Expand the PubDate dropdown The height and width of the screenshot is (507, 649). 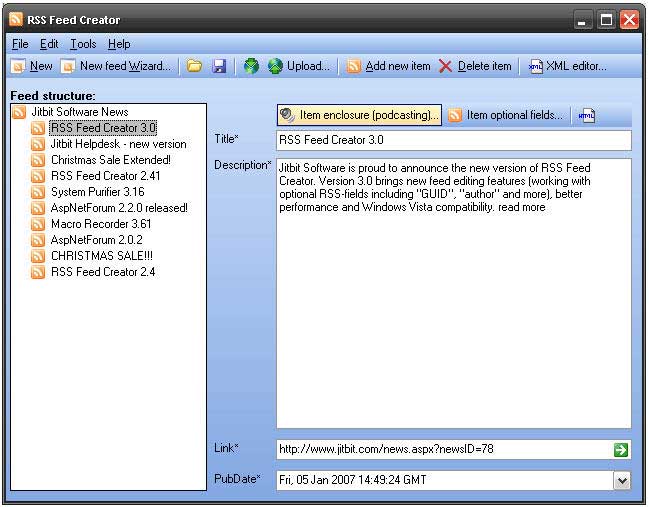pos(622,481)
